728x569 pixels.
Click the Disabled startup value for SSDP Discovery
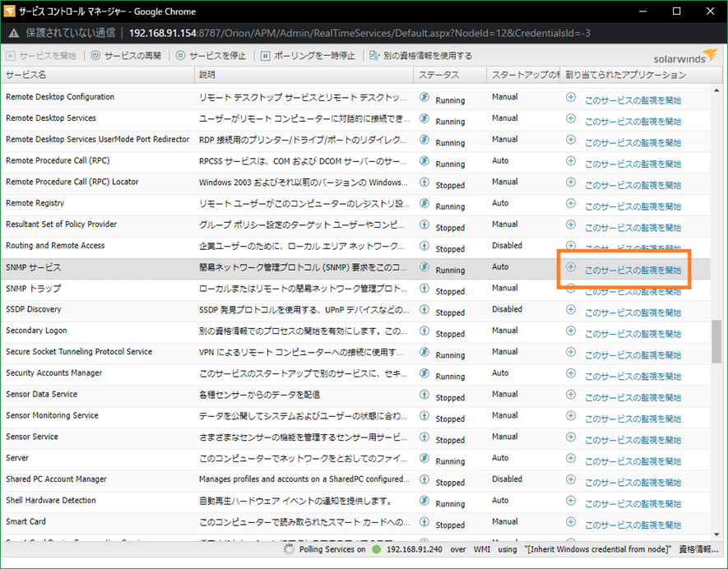coord(507,309)
